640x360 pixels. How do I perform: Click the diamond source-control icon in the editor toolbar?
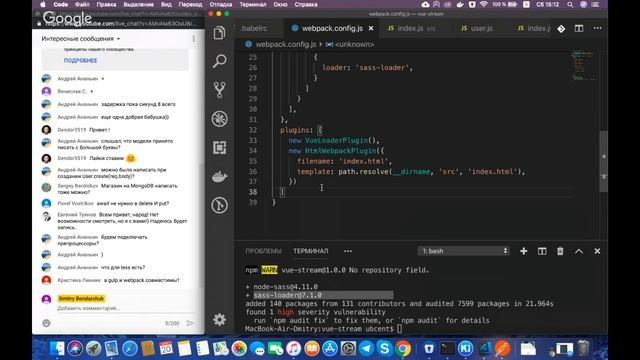point(561,29)
